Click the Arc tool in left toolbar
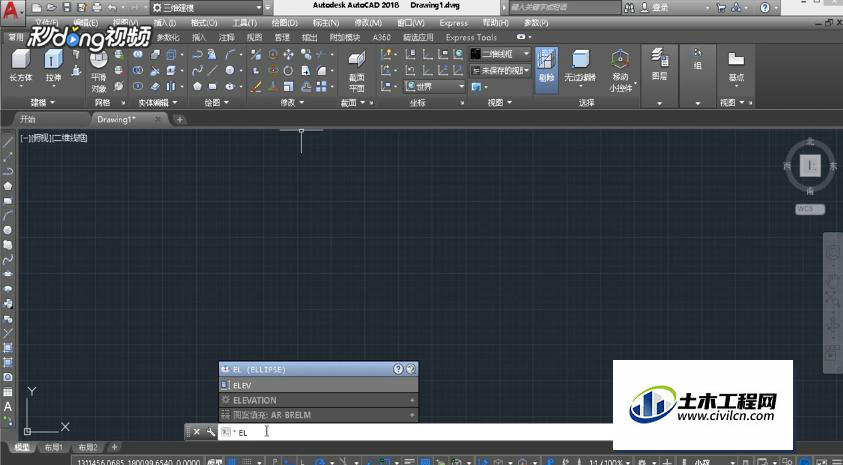The width and height of the screenshot is (843, 465). coord(8,216)
